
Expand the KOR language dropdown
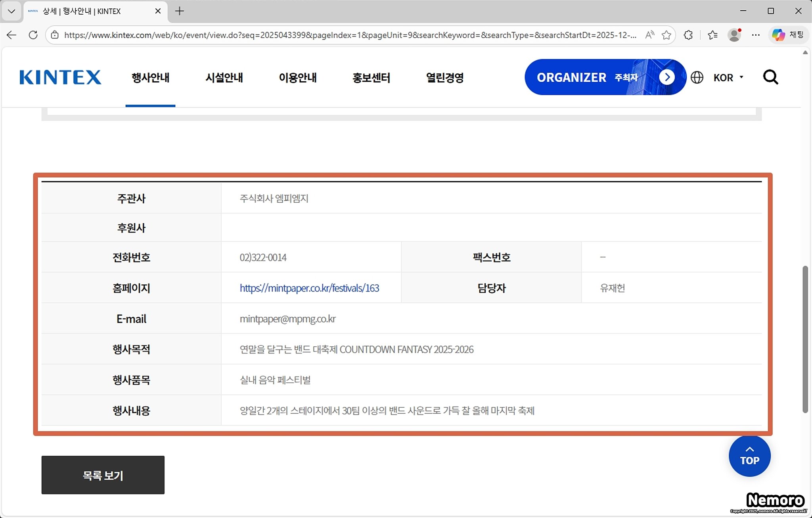(x=728, y=78)
